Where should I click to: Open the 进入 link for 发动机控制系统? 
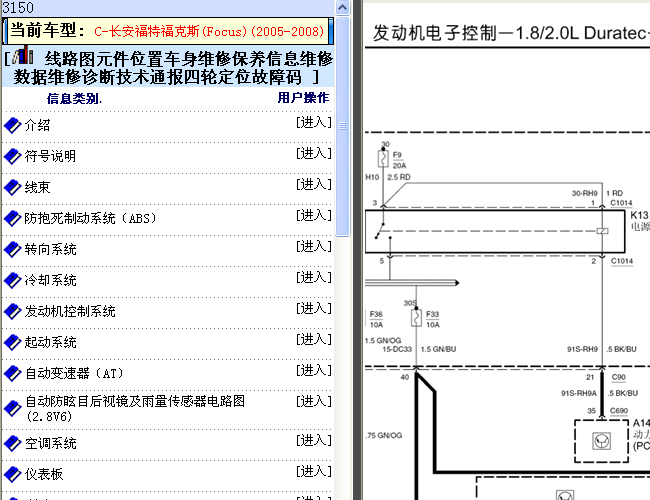[x=314, y=308]
